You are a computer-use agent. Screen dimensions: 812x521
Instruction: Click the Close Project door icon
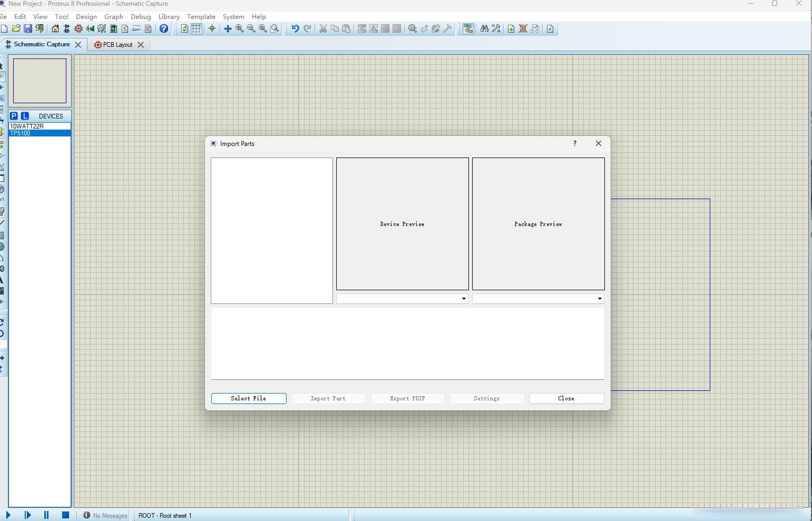click(40, 29)
